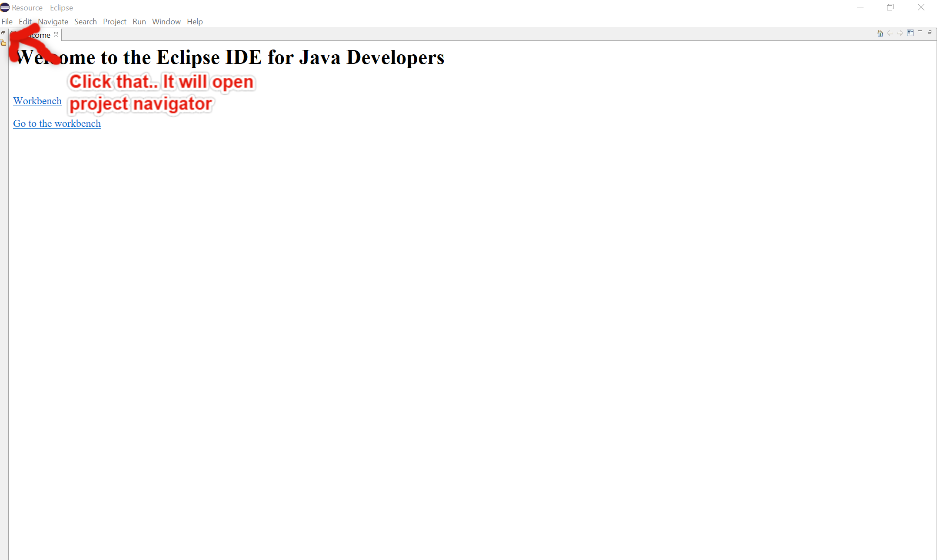
Task: Restore the Welcome view size
Action: click(930, 32)
